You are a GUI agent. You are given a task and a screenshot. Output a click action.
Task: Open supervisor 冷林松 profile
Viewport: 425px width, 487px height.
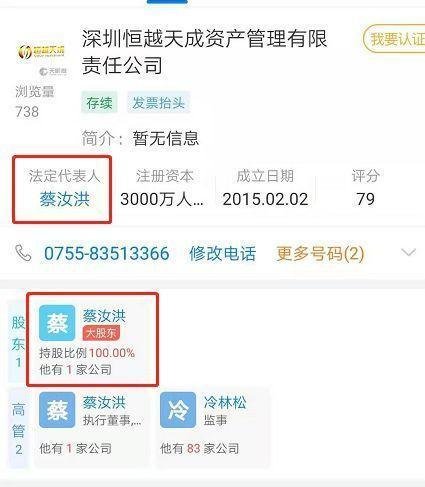pos(225,403)
